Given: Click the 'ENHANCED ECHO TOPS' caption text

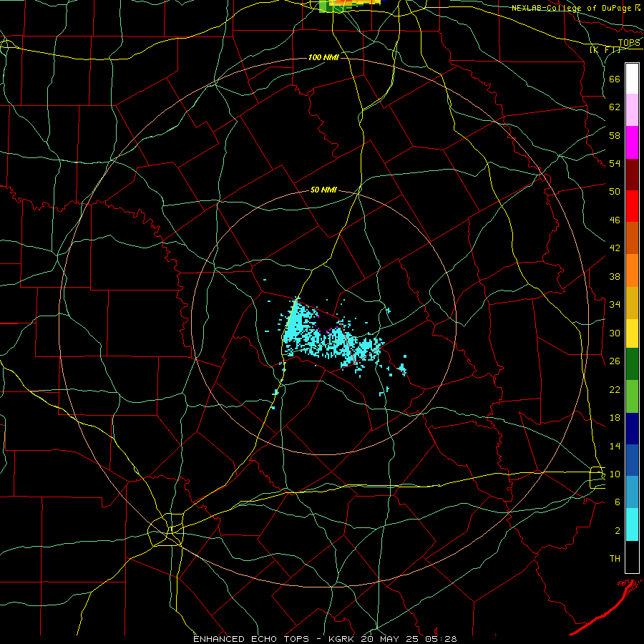Looking at the screenshot, I should (x=251, y=639).
